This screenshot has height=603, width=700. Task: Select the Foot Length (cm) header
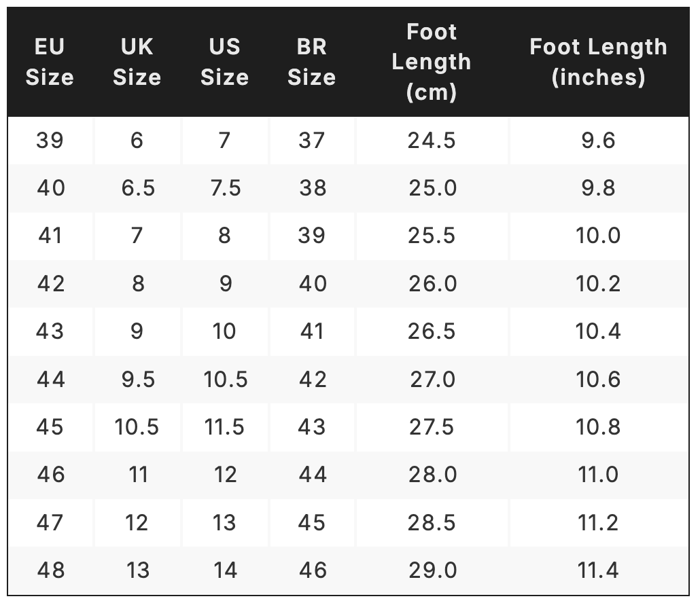pos(432,62)
